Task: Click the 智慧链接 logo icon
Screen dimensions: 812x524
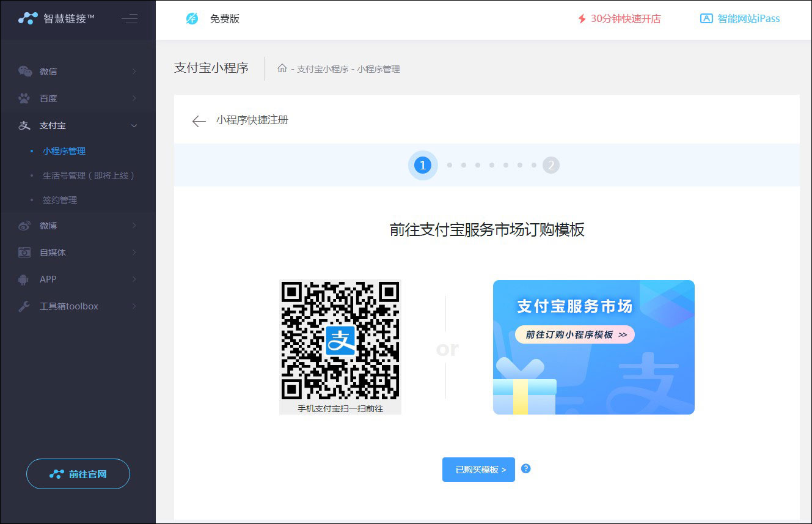Action: tap(27, 18)
